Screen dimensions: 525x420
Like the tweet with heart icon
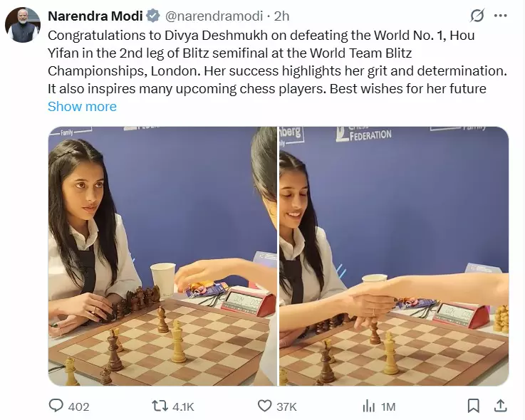click(264, 406)
